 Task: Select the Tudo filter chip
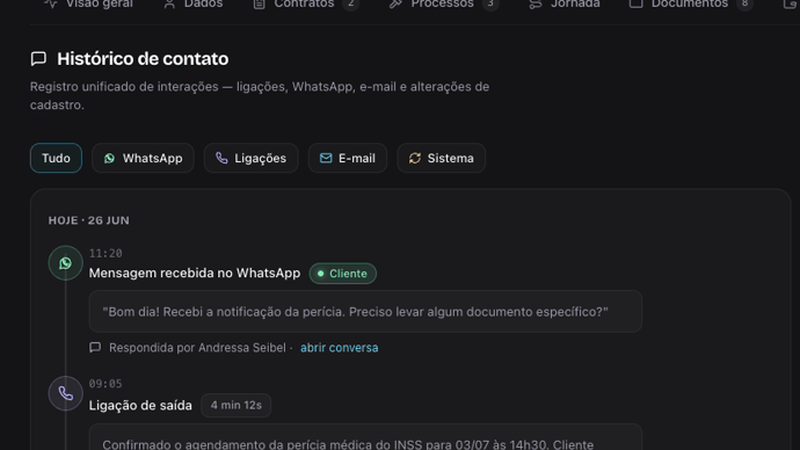[56, 158]
